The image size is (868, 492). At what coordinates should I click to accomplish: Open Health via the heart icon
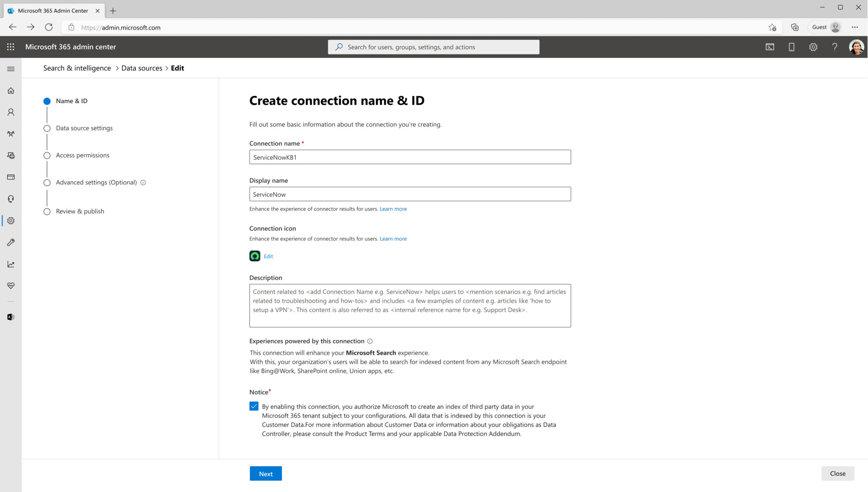pyautogui.click(x=11, y=285)
